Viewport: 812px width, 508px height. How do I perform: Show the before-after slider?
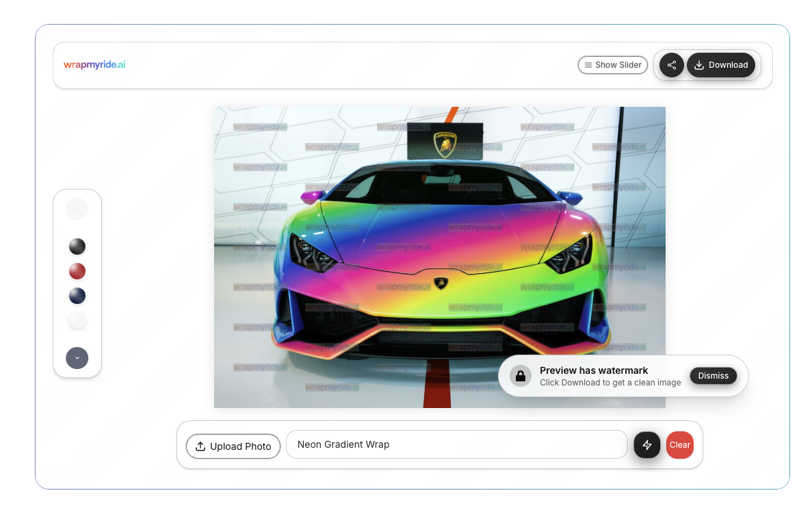coord(612,64)
